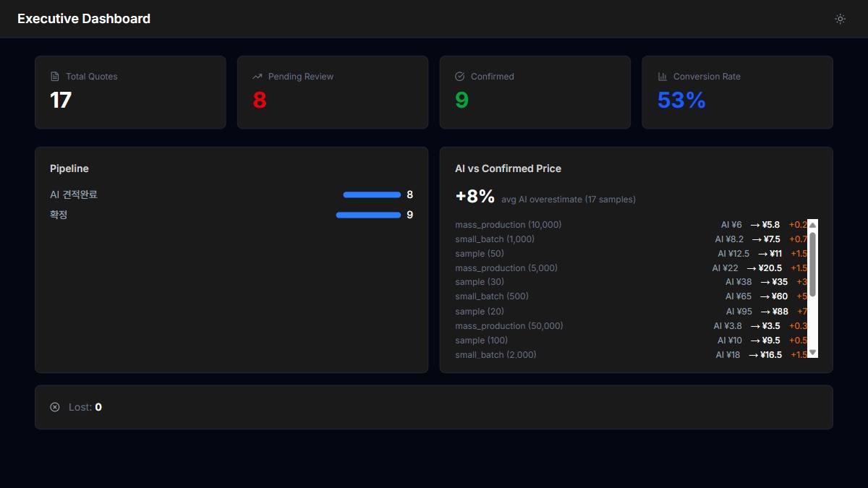Click the +8% overestimate figure
Image resolution: width=868 pixels, height=488 pixels.
475,197
